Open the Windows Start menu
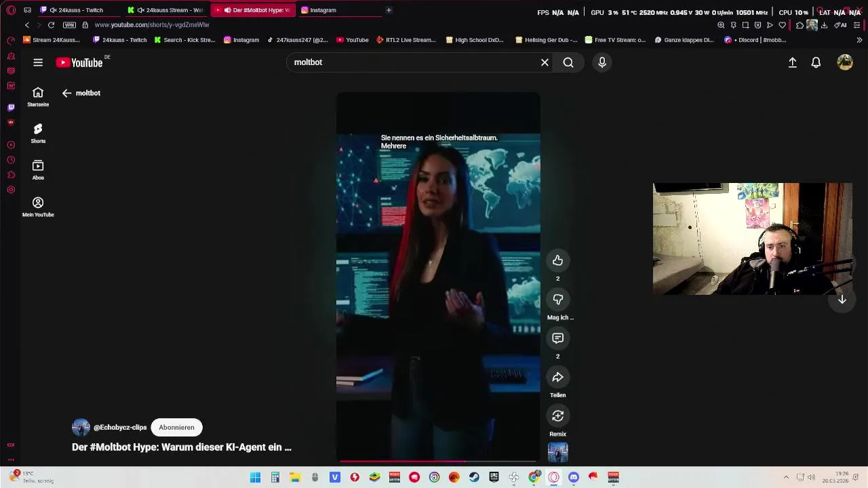This screenshot has height=488, width=868. pyautogui.click(x=255, y=477)
